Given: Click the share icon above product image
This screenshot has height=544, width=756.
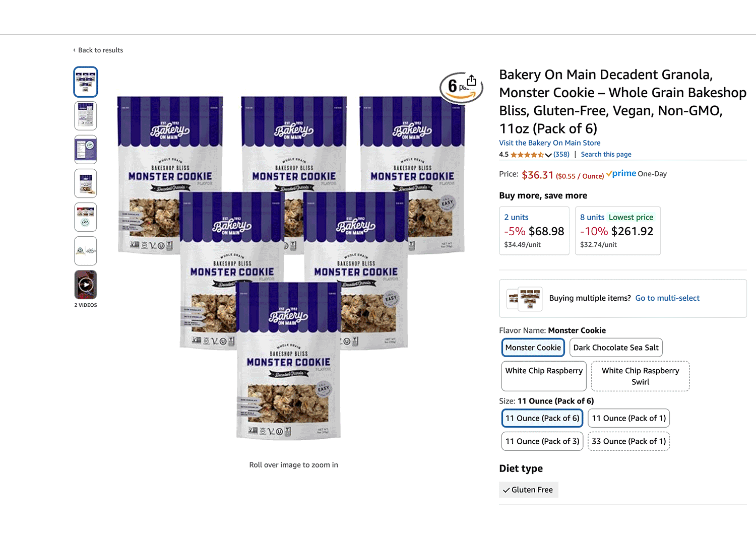Looking at the screenshot, I should (471, 81).
